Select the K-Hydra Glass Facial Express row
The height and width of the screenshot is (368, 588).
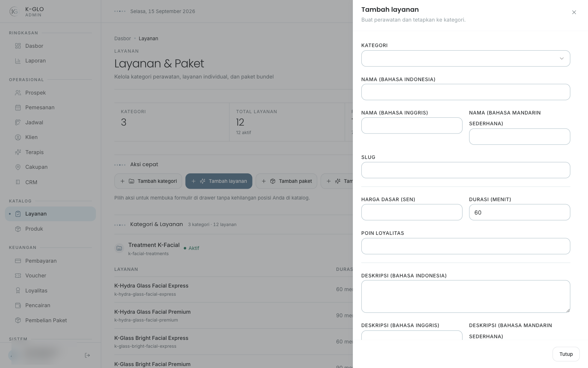pyautogui.click(x=234, y=289)
